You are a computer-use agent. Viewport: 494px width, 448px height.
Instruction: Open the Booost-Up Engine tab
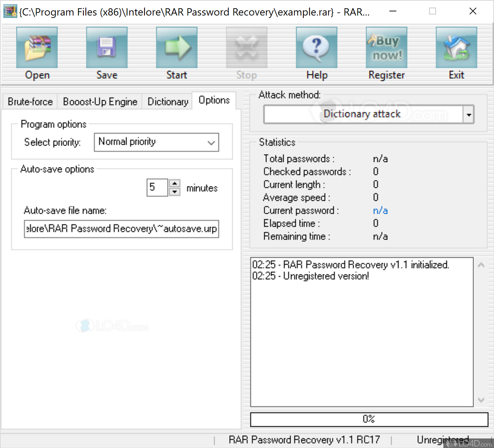point(100,102)
